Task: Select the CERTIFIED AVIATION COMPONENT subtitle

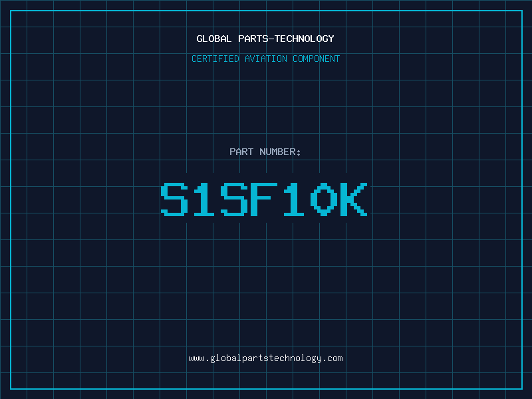Action: pos(265,59)
